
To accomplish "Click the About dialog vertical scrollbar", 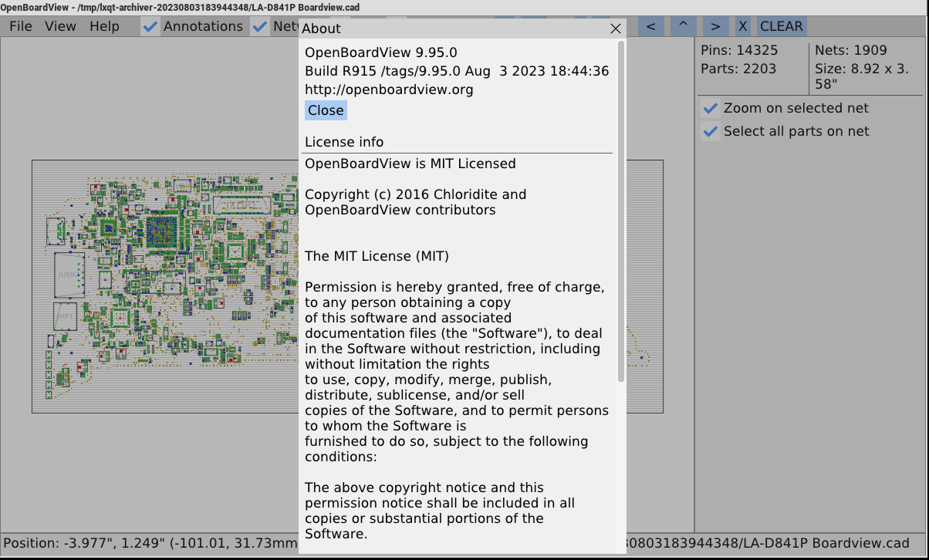I will pyautogui.click(x=621, y=212).
